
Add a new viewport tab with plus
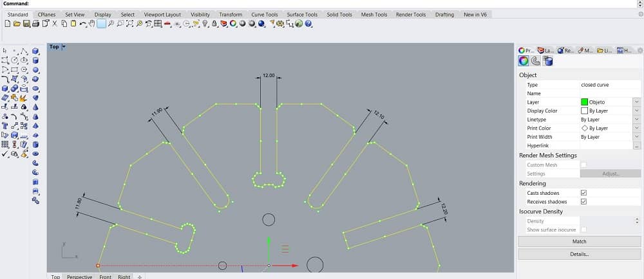coord(140,277)
